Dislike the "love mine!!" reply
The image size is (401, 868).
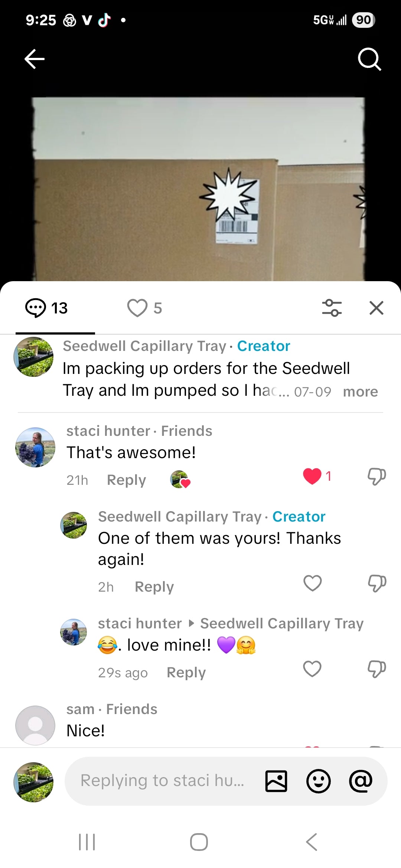376,669
